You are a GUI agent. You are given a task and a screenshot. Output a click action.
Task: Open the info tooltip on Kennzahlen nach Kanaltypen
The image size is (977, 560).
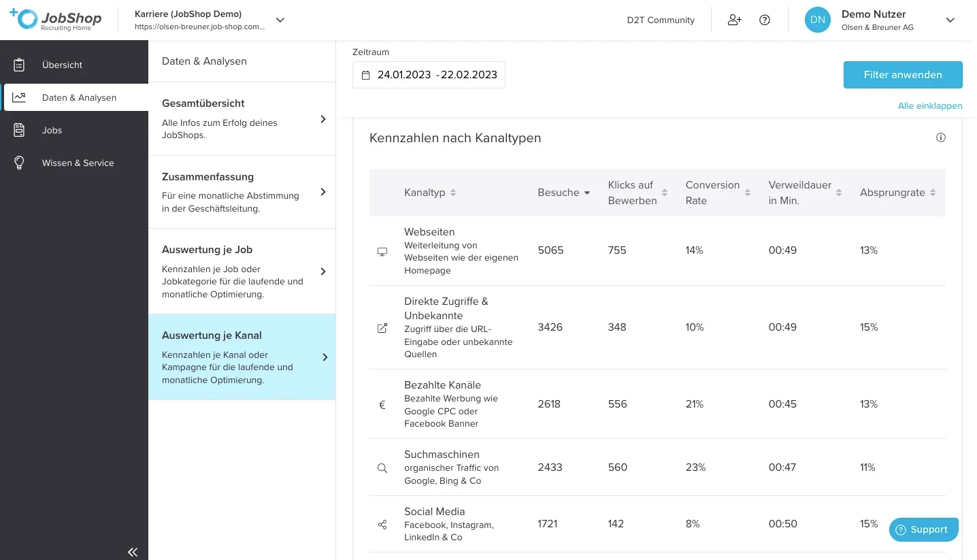click(x=941, y=137)
